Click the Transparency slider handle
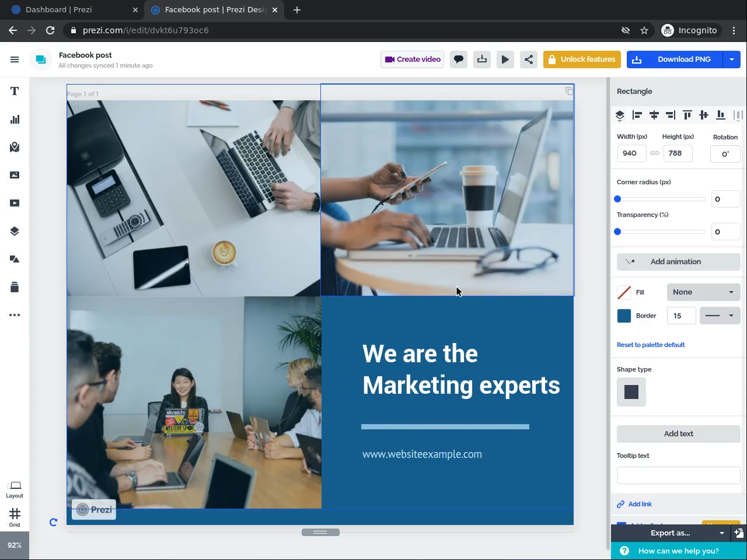 (x=617, y=232)
